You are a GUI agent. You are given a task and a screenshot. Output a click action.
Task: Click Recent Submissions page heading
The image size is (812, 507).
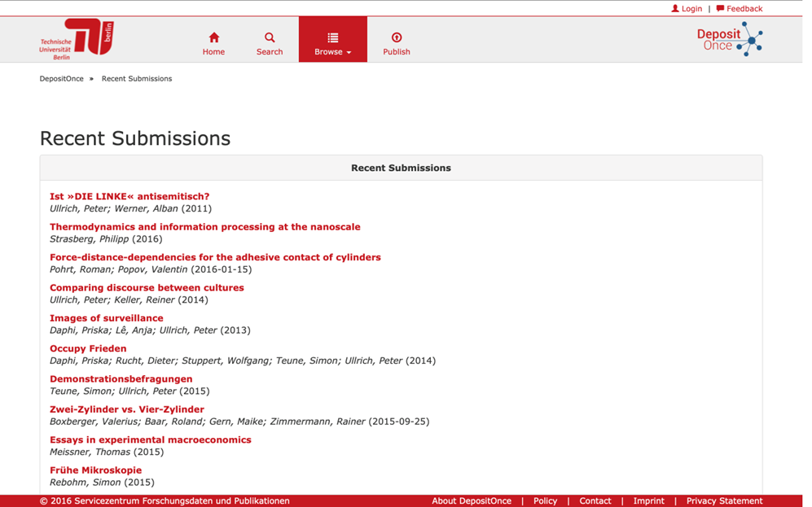click(x=135, y=138)
